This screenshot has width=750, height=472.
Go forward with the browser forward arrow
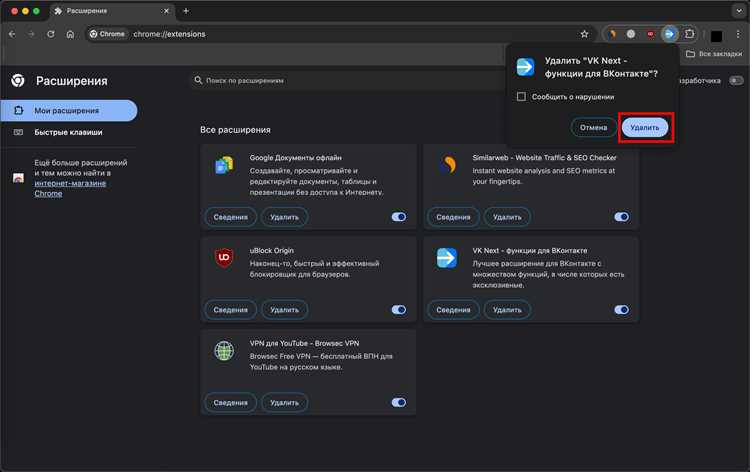[32, 34]
